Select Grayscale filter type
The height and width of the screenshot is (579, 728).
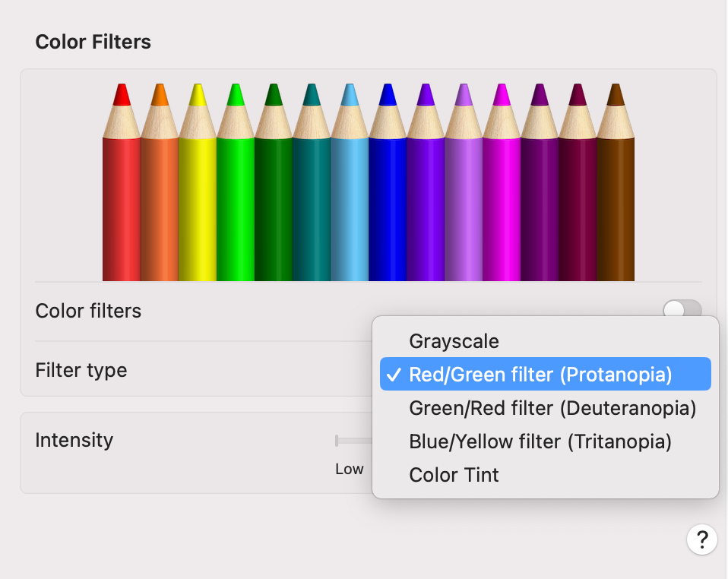(x=454, y=341)
